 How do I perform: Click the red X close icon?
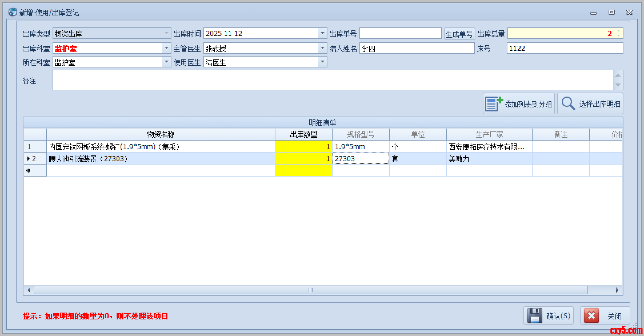tap(591, 315)
